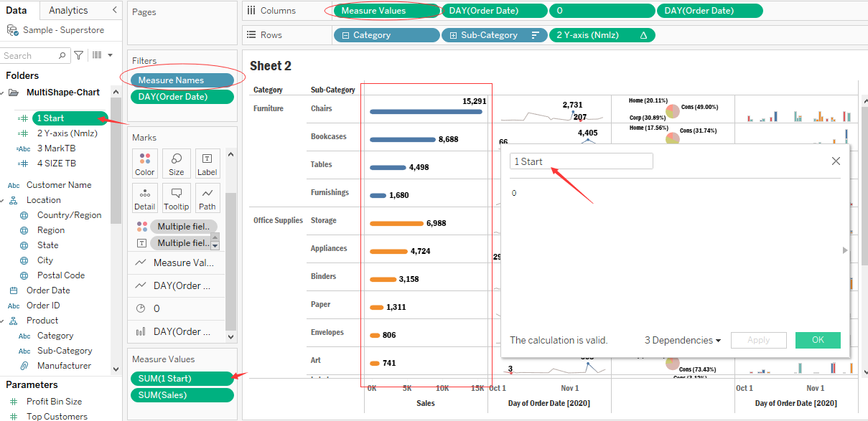Click the Label icon in the Marks card

point(207,164)
